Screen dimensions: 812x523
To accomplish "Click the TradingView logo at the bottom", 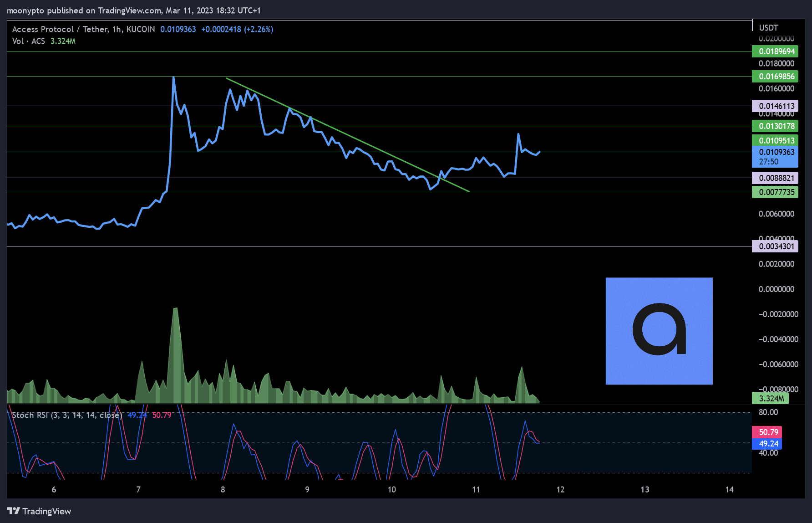I will pyautogui.click(x=39, y=511).
